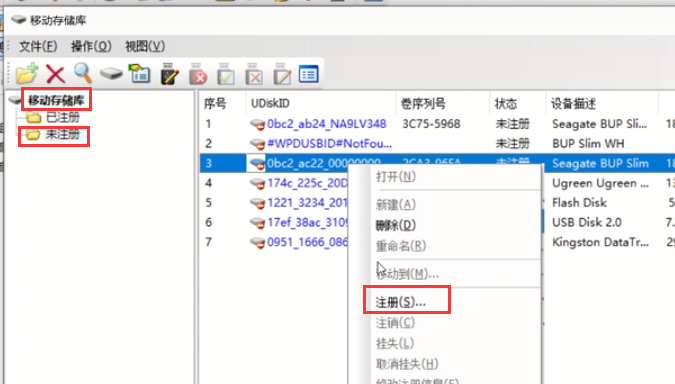Click the description Flash Disk
This screenshot has height=384, width=675.
pyautogui.click(x=579, y=203)
